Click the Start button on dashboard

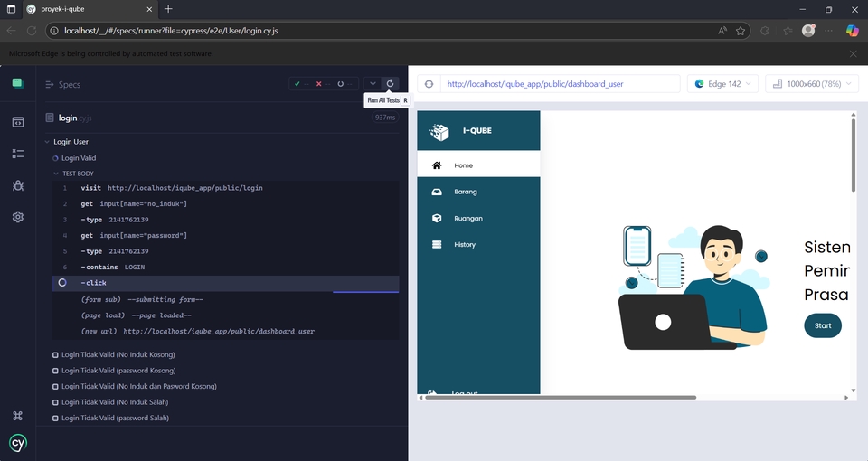(822, 325)
